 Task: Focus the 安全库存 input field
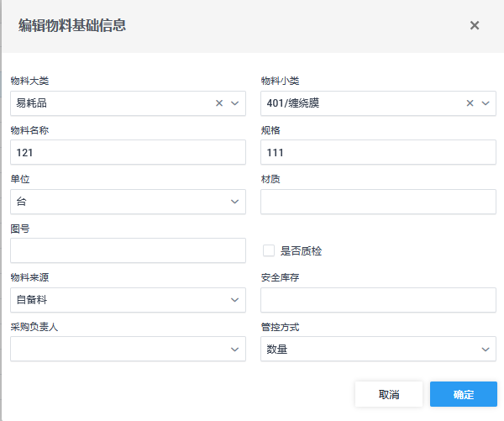click(x=378, y=300)
